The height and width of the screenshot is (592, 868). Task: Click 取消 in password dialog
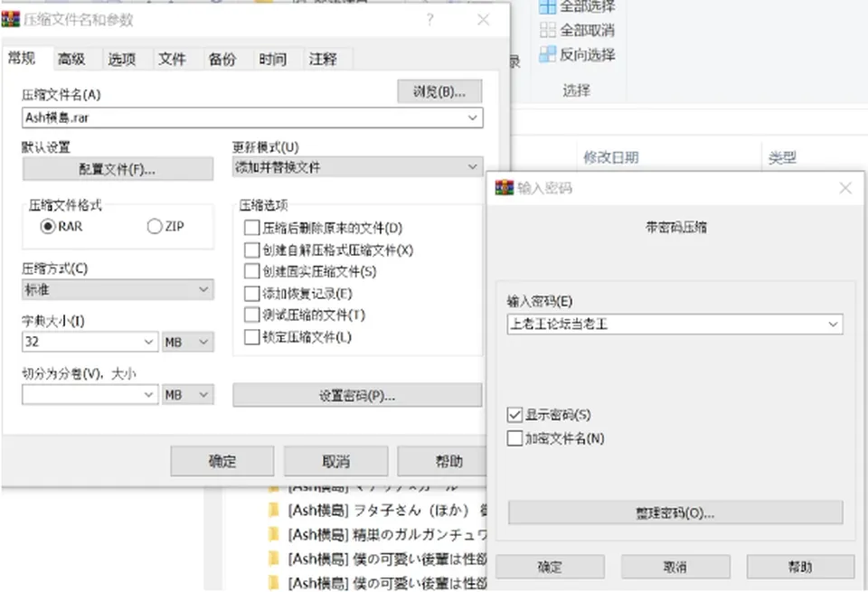click(675, 567)
